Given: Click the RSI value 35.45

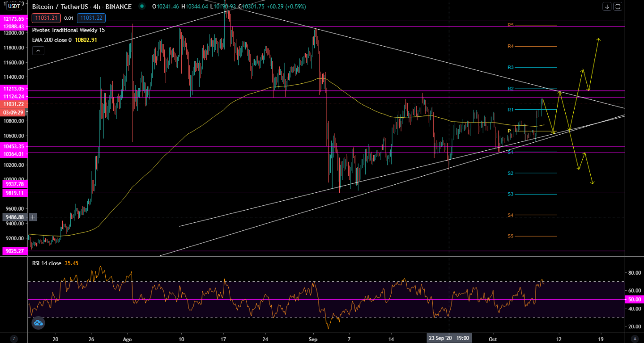Looking at the screenshot, I should click(71, 263).
